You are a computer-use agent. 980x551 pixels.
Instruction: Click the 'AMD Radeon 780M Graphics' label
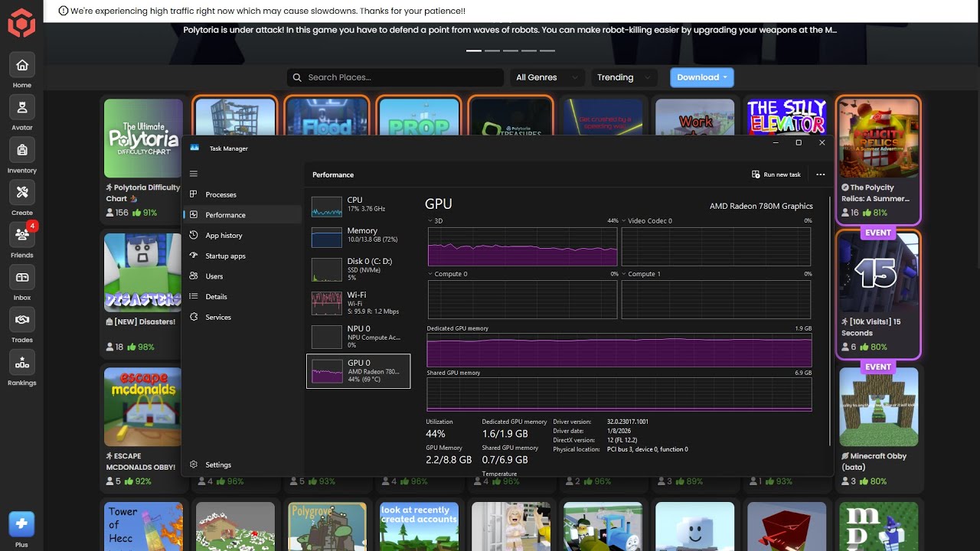point(761,206)
